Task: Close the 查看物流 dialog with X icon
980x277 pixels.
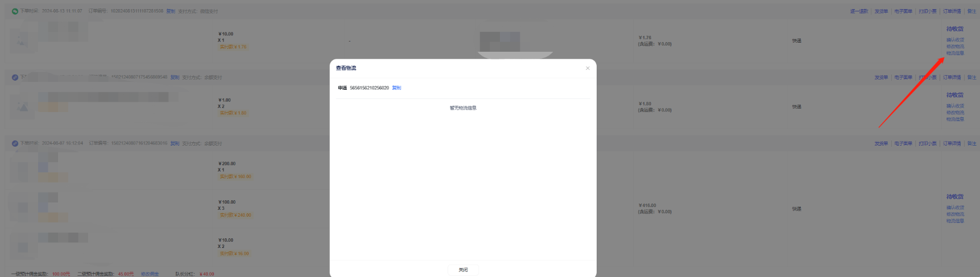Action: [x=588, y=68]
